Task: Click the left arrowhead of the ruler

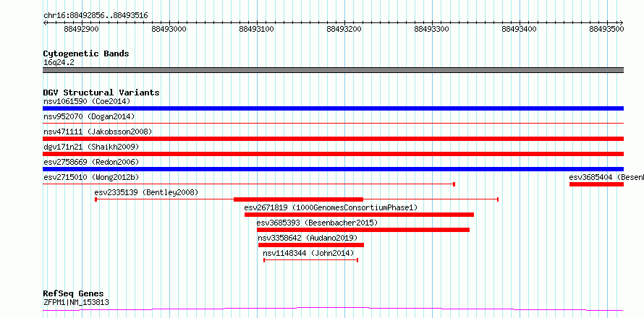Action: click(x=45, y=22)
